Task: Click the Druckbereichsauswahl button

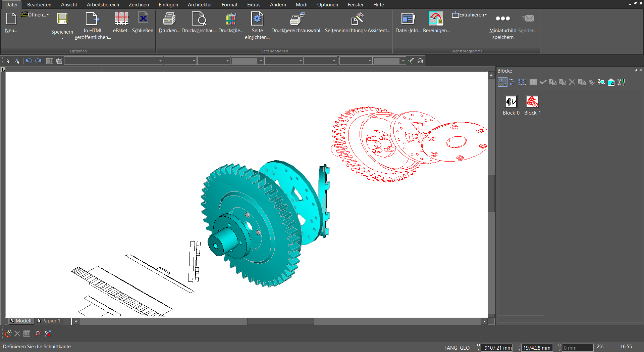Action: click(297, 19)
